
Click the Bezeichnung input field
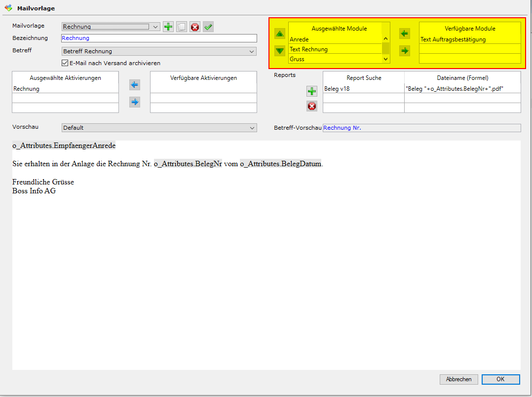point(159,38)
